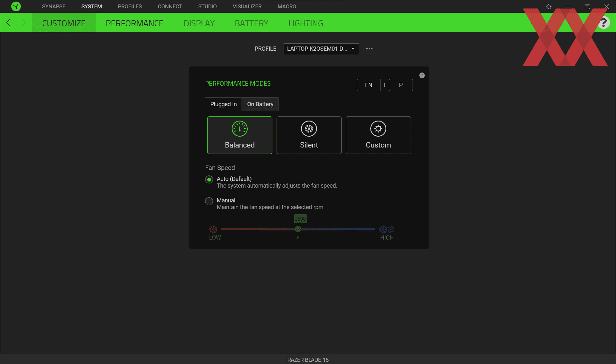This screenshot has height=364, width=616.
Task: Open the SYNAPSE top menu
Action: 54,6
